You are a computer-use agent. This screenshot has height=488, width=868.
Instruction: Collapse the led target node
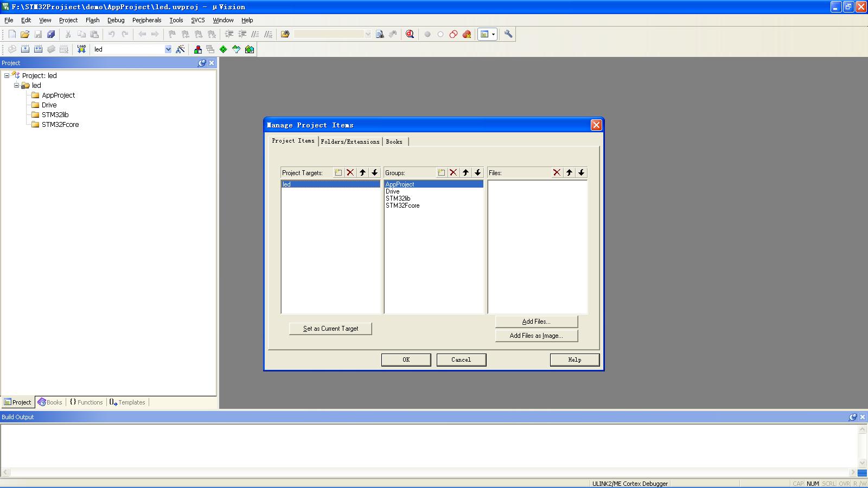point(16,85)
